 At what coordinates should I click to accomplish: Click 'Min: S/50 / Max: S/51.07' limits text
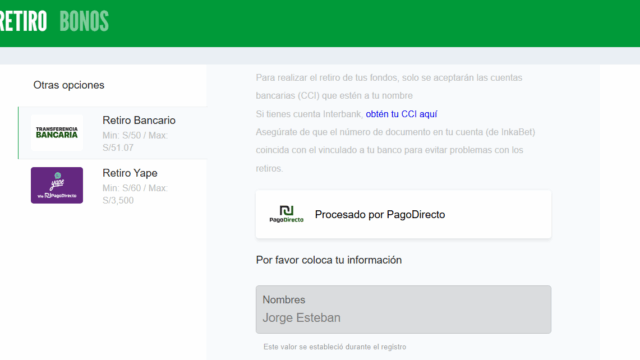[x=135, y=142]
